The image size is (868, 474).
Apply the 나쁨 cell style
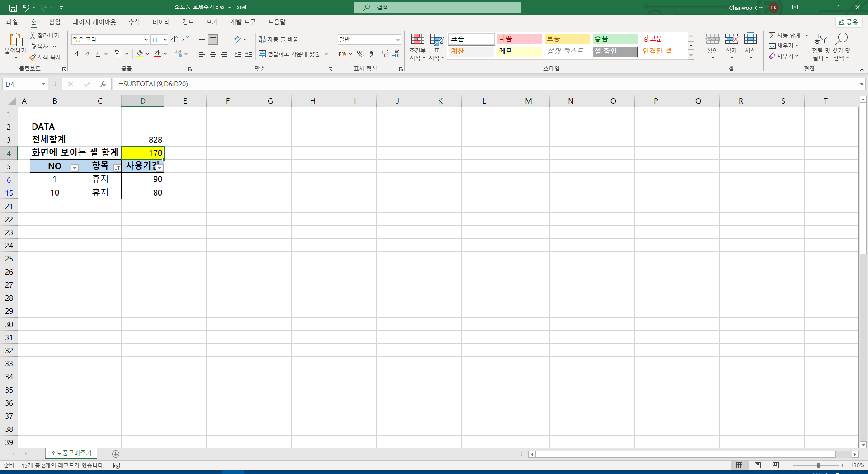519,39
